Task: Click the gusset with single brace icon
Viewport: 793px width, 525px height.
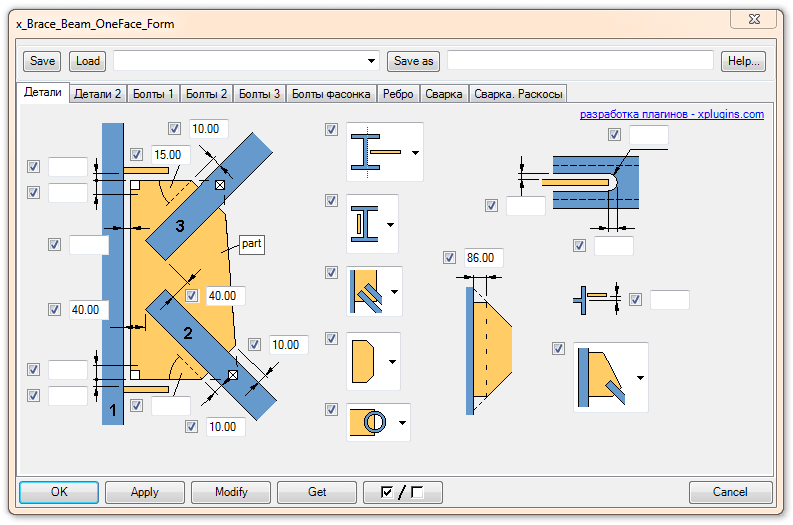Action: [x=603, y=377]
